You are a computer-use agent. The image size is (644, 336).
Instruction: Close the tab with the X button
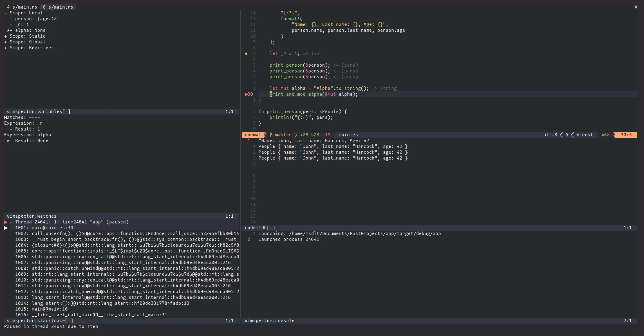[636, 7]
